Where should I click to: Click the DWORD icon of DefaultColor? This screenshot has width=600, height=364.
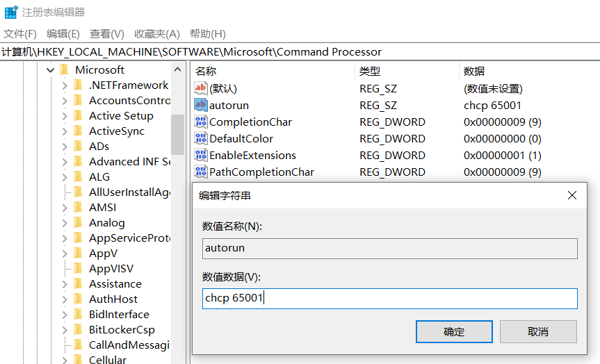pyautogui.click(x=200, y=138)
